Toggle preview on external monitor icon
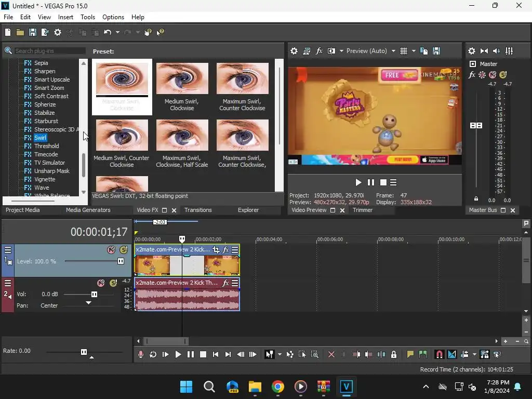 pos(307,51)
